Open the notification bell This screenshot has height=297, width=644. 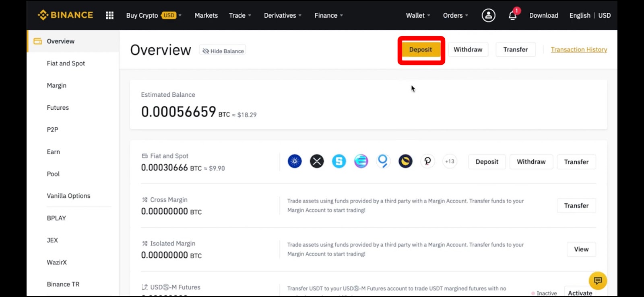512,15
